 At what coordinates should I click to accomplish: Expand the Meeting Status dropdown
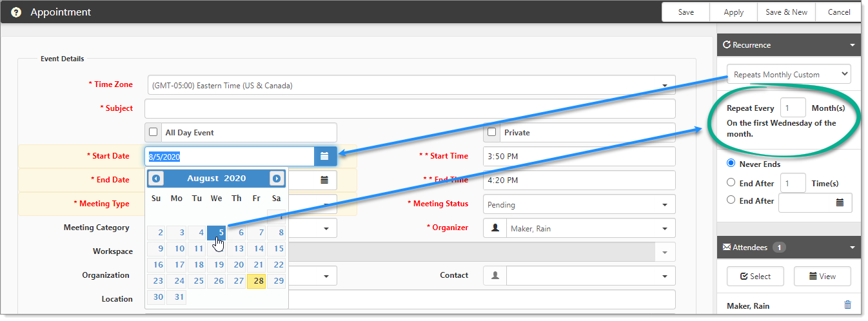[664, 204]
